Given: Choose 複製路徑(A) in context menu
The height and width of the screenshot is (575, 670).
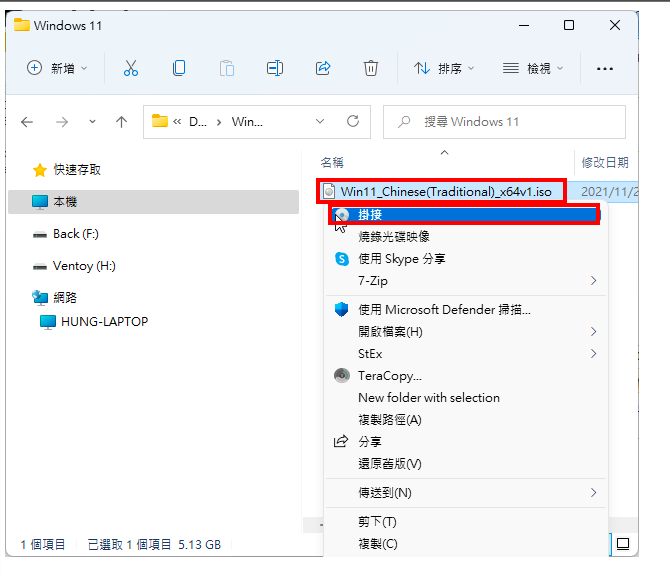Looking at the screenshot, I should click(x=466, y=420).
